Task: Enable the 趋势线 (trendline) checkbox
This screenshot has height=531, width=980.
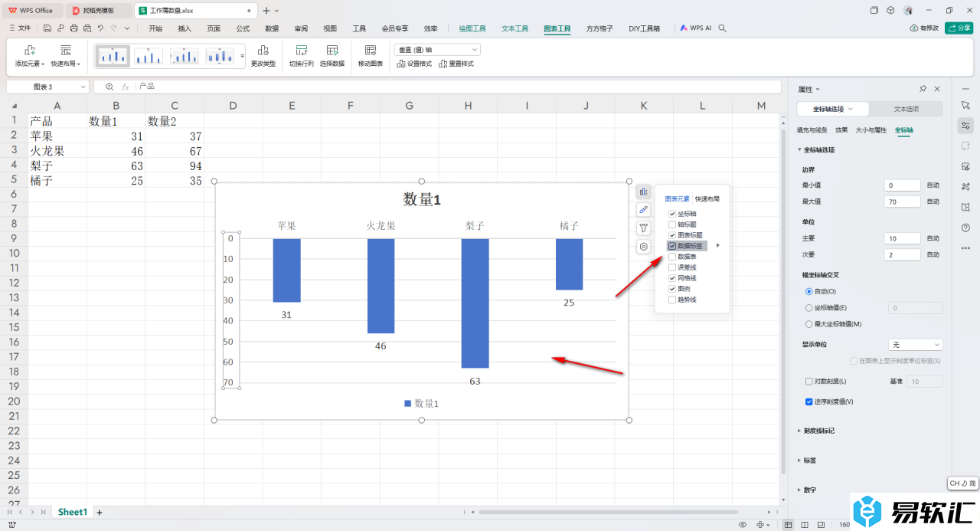Action: [x=672, y=300]
